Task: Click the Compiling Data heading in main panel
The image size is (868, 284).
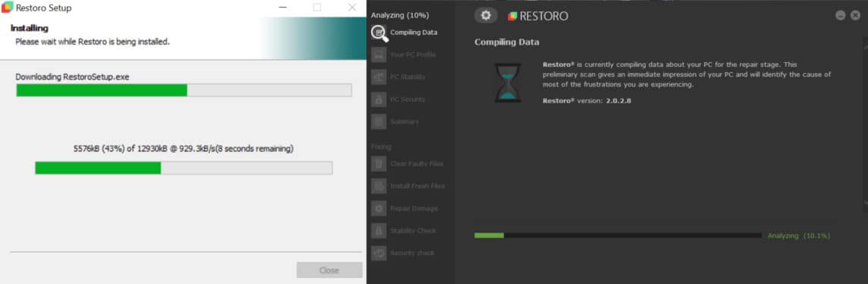Action: tap(507, 42)
